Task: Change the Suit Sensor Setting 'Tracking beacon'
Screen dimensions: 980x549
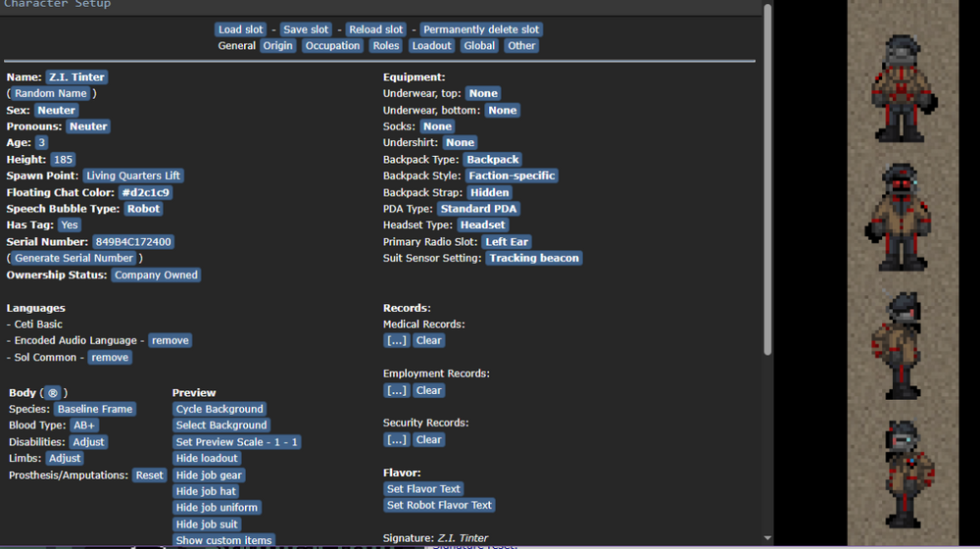Action: coord(534,258)
